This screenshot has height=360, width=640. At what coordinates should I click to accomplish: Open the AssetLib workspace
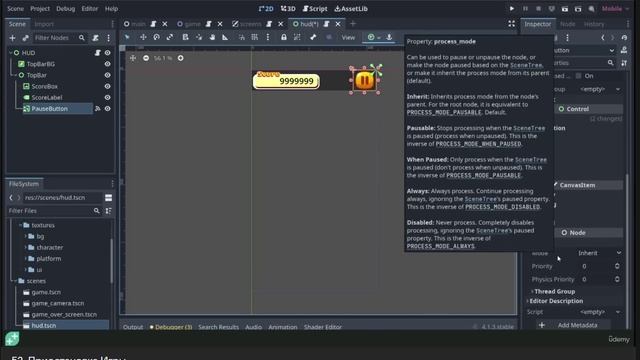tap(351, 9)
